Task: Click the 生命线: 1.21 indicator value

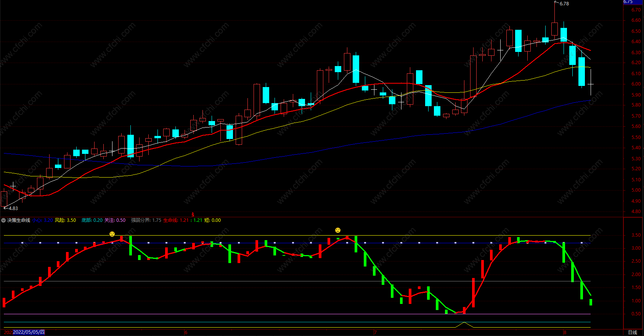Action: (176, 220)
